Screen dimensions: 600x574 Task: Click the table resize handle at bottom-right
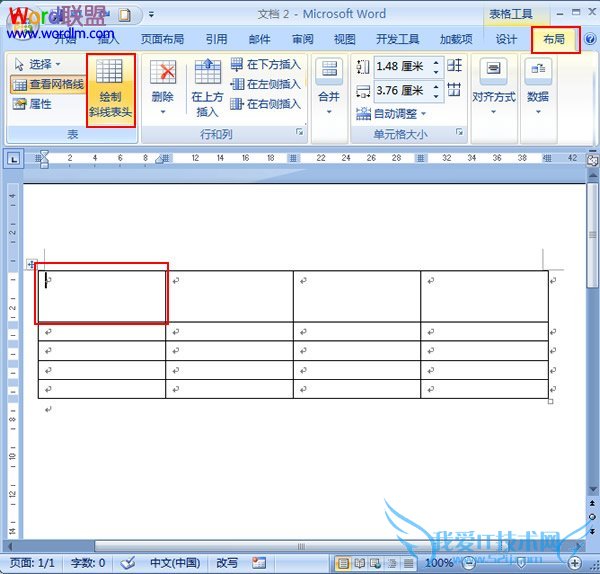coord(551,401)
